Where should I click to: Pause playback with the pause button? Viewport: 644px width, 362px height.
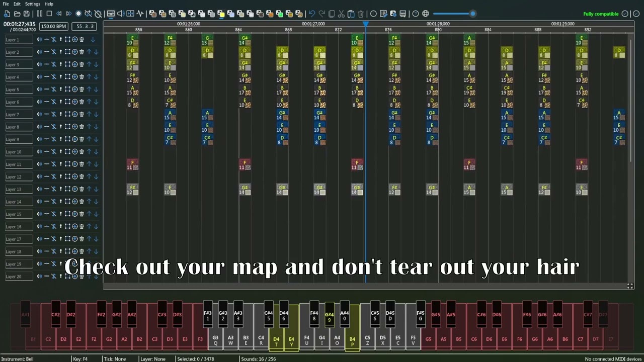(39, 14)
